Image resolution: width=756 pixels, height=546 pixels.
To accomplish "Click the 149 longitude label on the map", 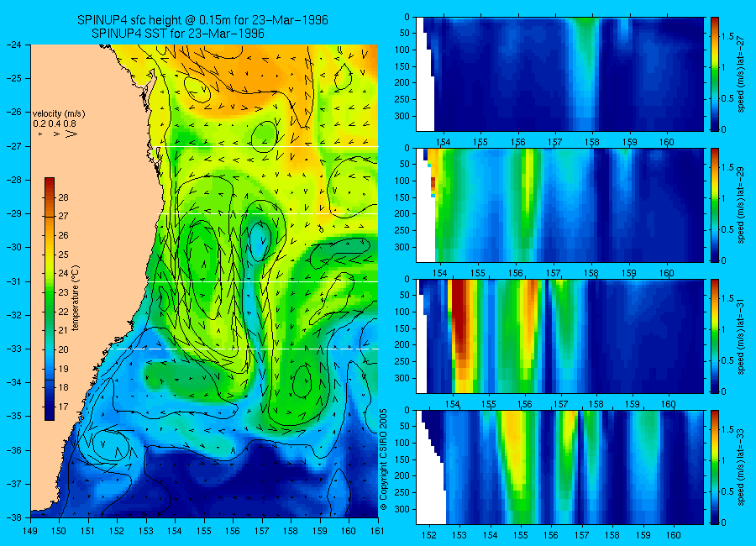I will (x=30, y=531).
